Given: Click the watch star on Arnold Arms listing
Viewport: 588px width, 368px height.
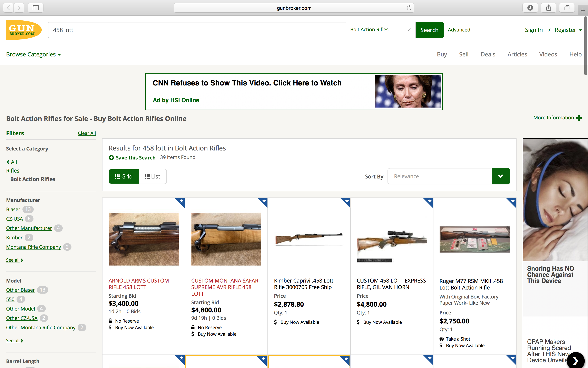Looking at the screenshot, I should (x=181, y=201).
